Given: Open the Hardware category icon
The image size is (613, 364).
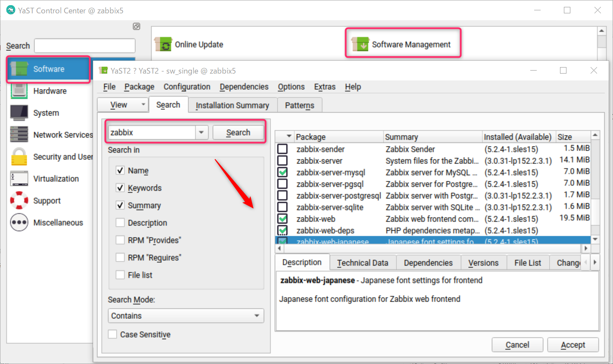Looking at the screenshot, I should tap(19, 91).
